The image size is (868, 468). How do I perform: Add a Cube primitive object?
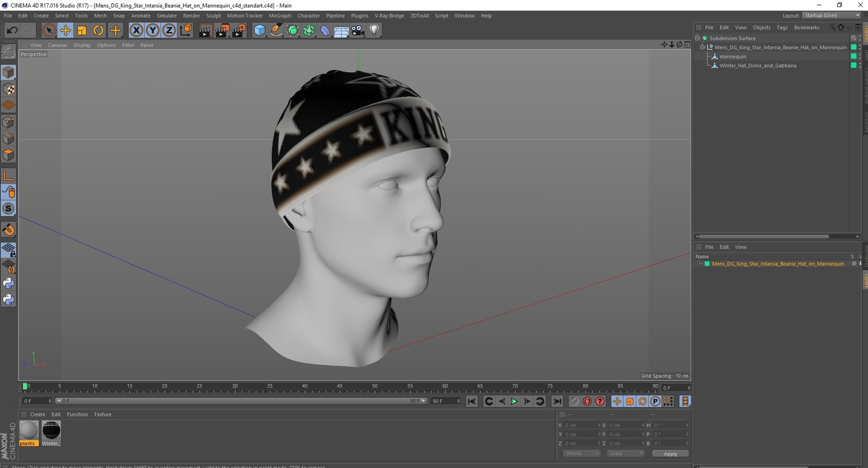click(259, 31)
